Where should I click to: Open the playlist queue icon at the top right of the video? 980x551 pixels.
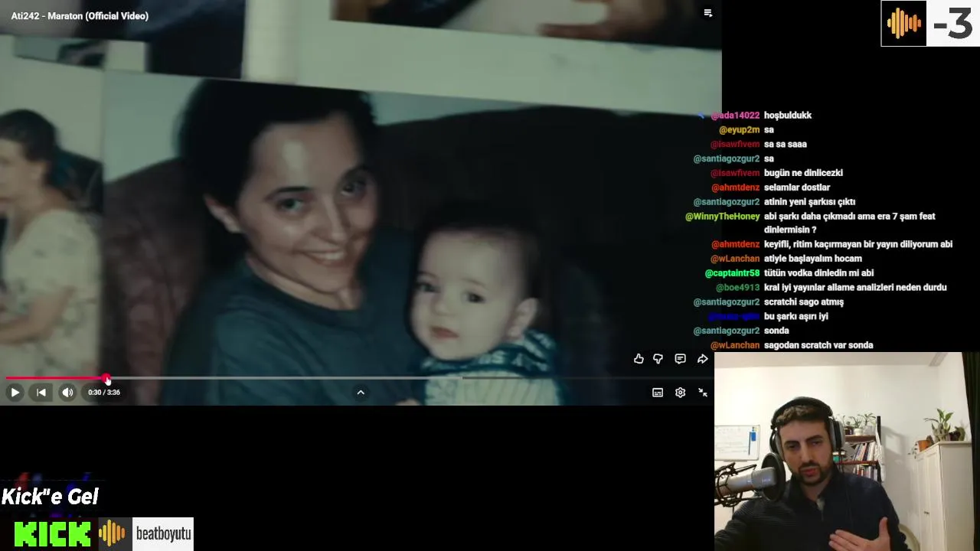point(708,13)
